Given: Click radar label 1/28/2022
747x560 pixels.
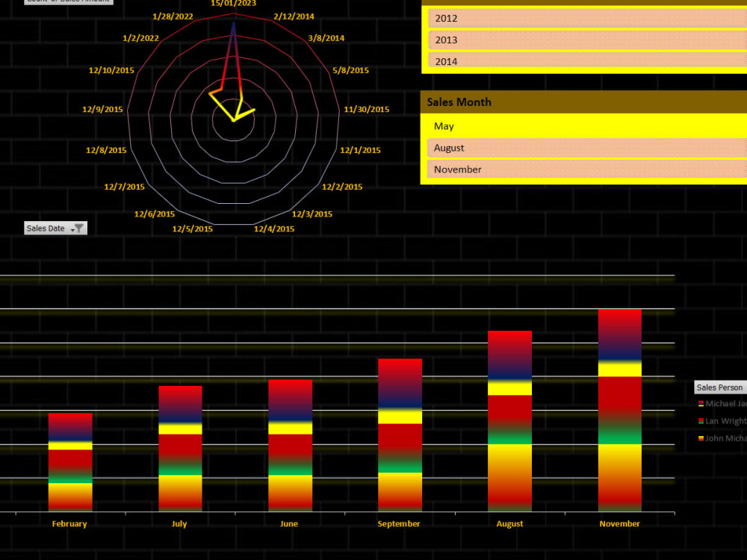Looking at the screenshot, I should tap(173, 16).
